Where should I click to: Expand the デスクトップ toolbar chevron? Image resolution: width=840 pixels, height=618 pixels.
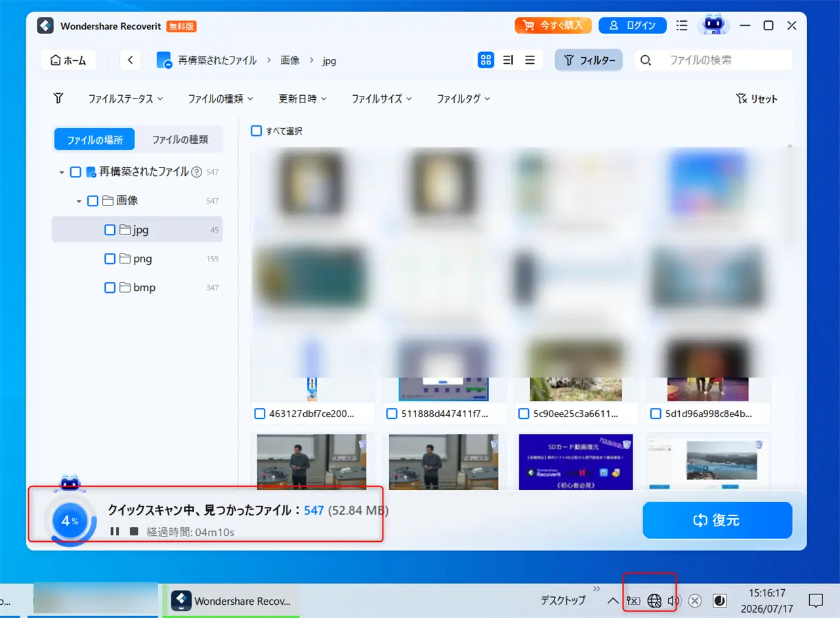pos(597,589)
